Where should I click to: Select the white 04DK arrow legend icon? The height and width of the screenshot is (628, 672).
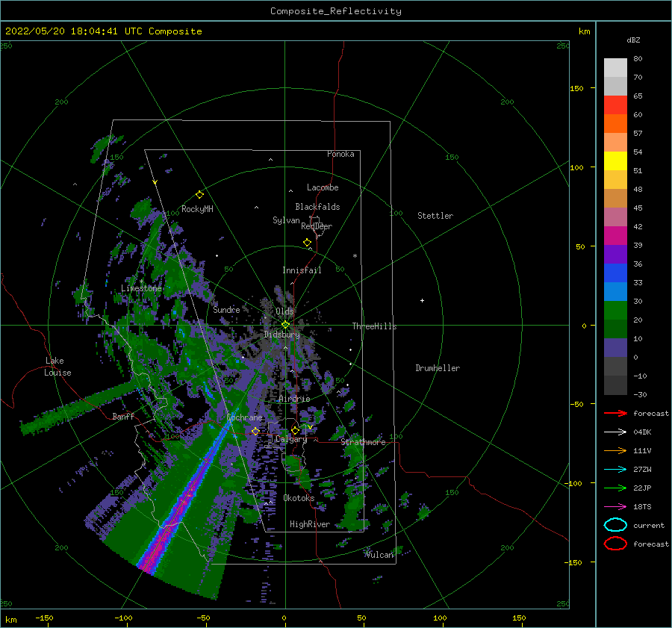coord(615,432)
